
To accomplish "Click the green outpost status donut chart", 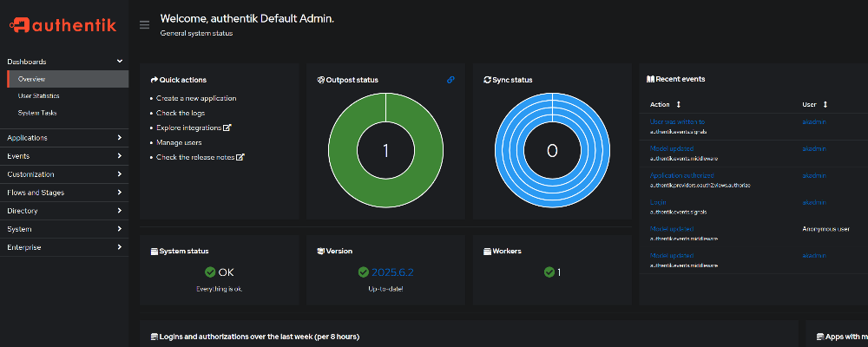I will pos(386,151).
